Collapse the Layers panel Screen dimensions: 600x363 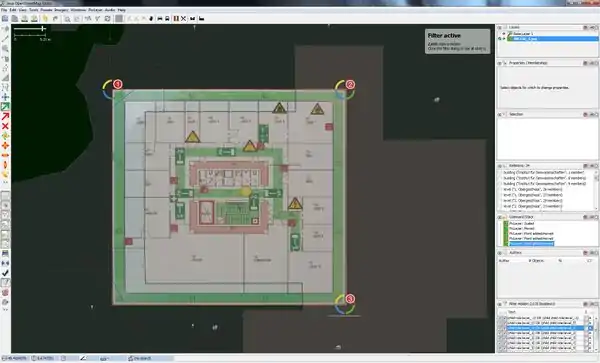500,28
